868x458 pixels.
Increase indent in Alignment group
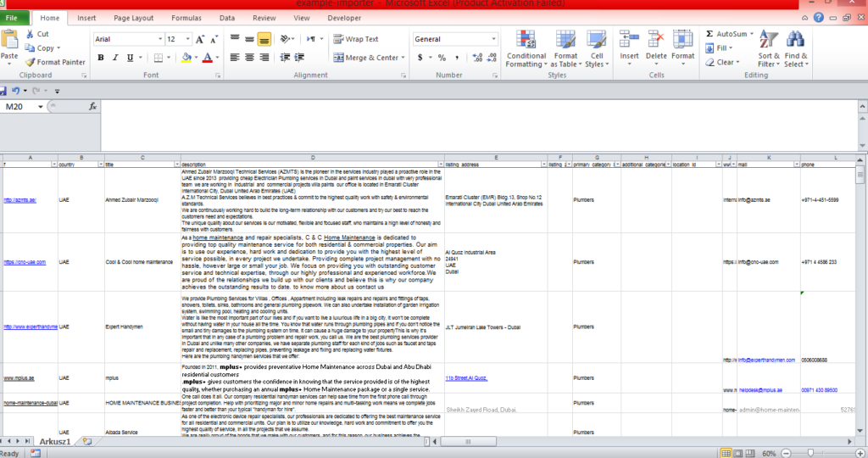click(299, 57)
